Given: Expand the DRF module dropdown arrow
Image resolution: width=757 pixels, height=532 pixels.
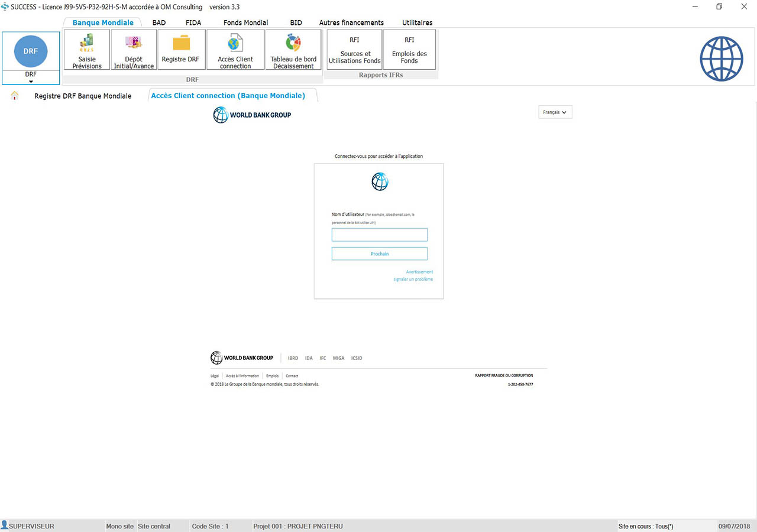Looking at the screenshot, I should [31, 82].
